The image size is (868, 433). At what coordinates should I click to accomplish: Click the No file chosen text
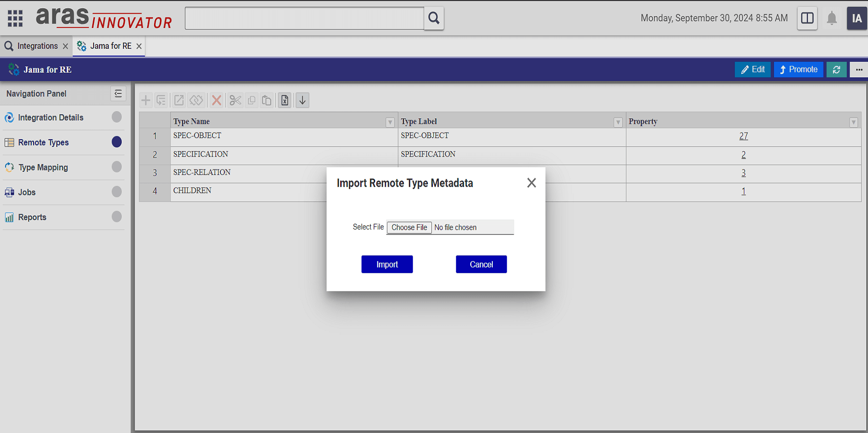pos(455,228)
